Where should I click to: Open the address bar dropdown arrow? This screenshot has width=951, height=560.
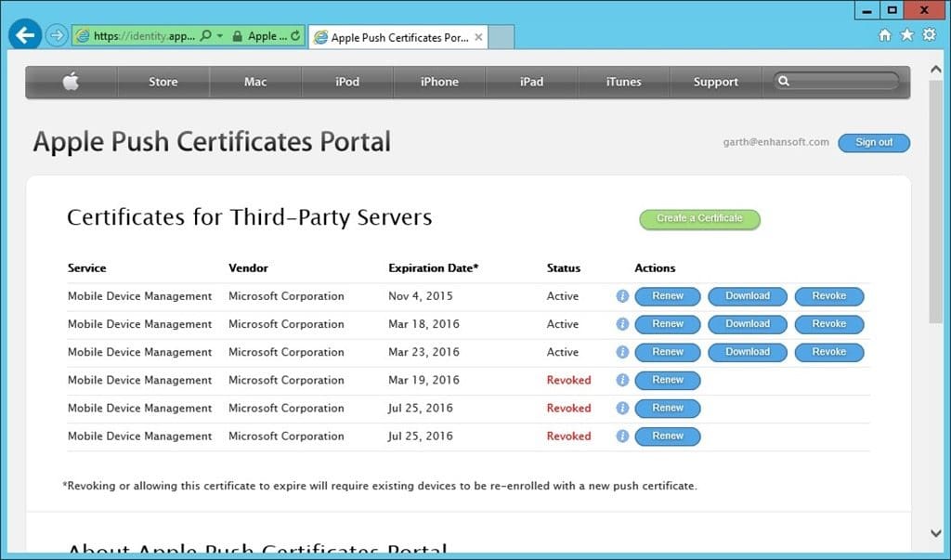click(x=220, y=36)
